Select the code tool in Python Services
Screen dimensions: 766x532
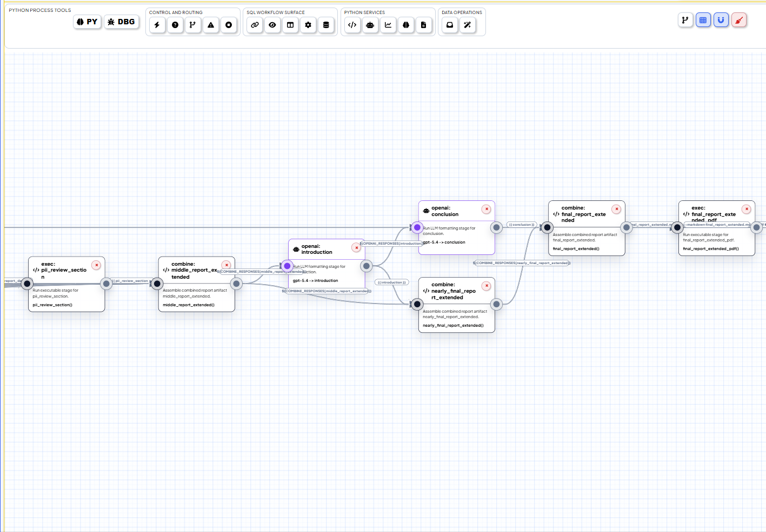point(352,25)
